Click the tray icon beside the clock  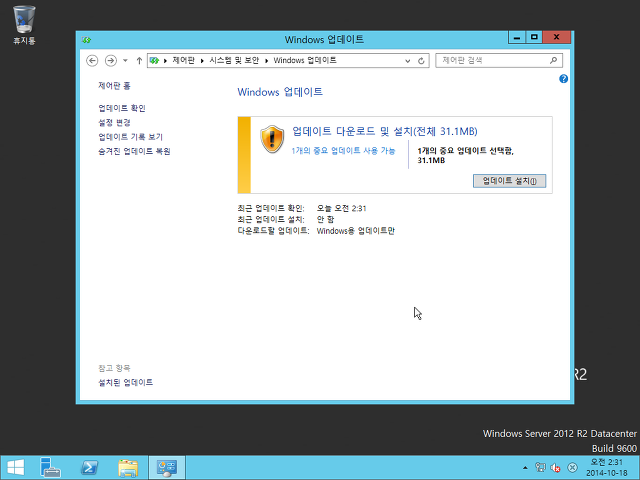point(572,467)
